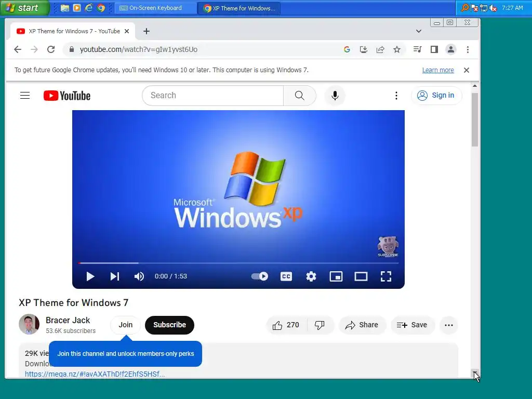Open the Windows start menu
The width and height of the screenshot is (532, 399).
tap(24, 8)
